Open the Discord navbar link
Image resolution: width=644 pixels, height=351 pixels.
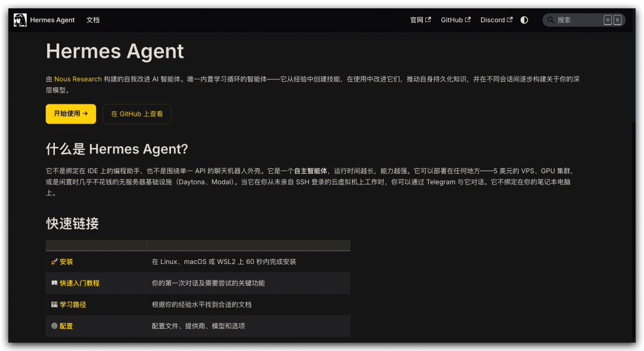493,20
